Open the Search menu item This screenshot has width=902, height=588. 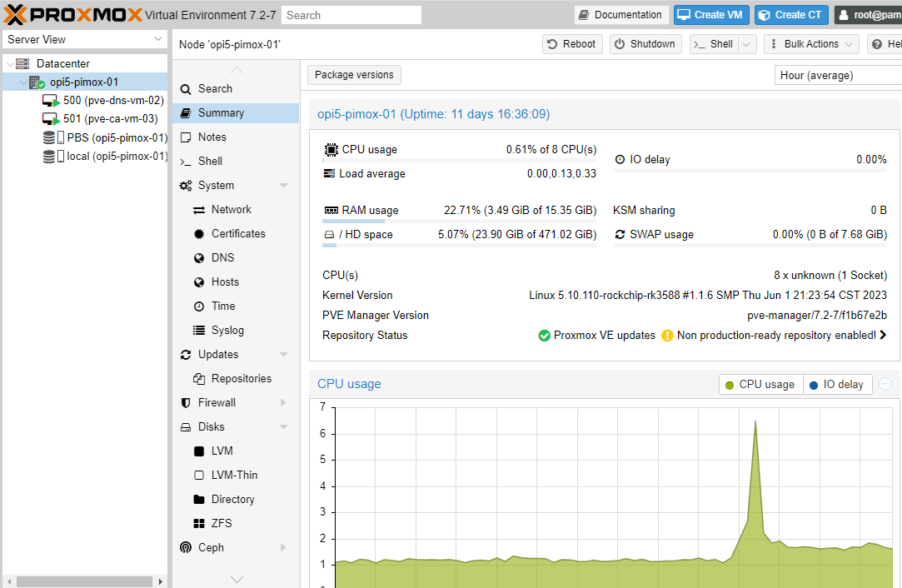coord(237,88)
